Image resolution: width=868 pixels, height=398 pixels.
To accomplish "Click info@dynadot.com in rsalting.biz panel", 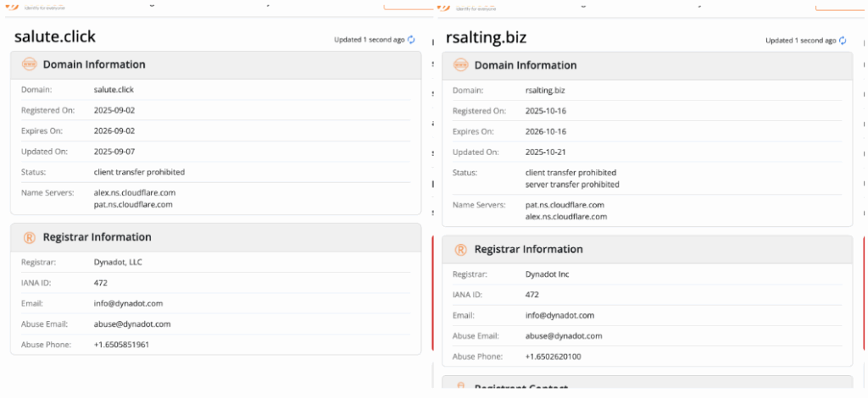I will click(559, 316).
